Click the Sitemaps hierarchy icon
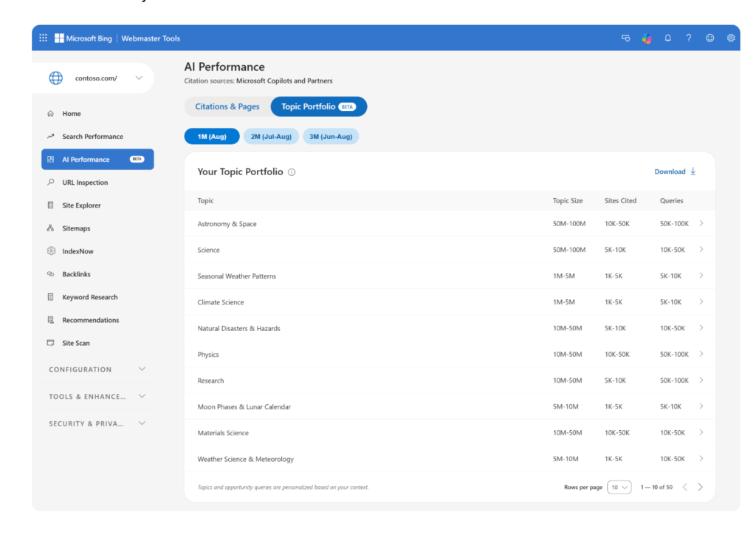 51,228
